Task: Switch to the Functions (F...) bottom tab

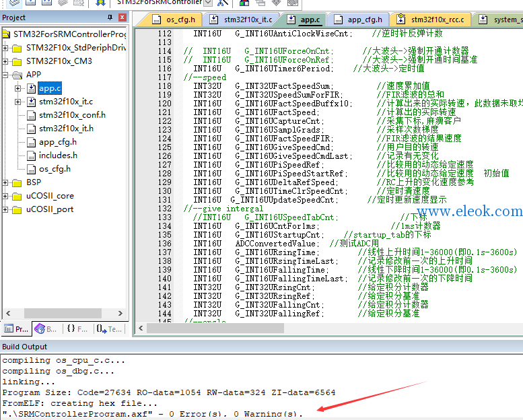Action: coord(77,329)
